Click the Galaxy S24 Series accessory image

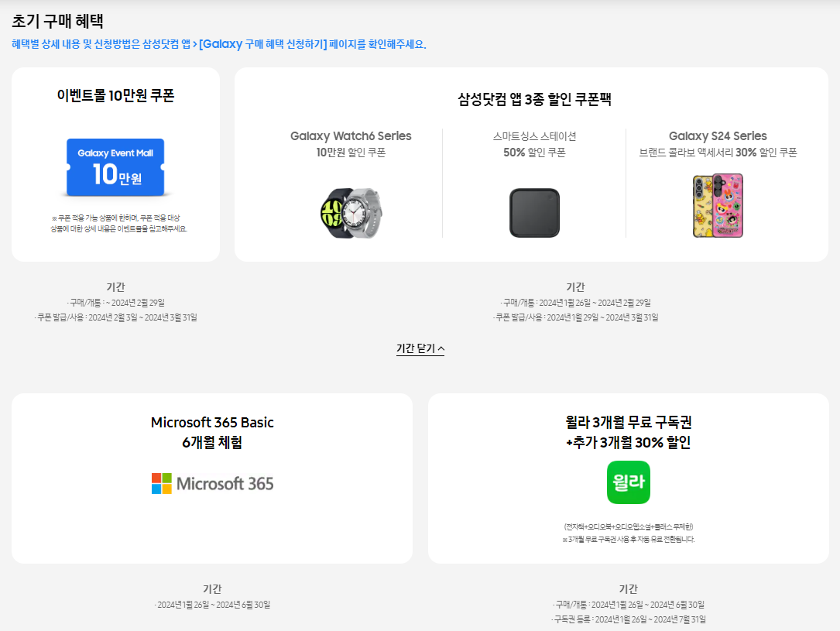(x=717, y=204)
